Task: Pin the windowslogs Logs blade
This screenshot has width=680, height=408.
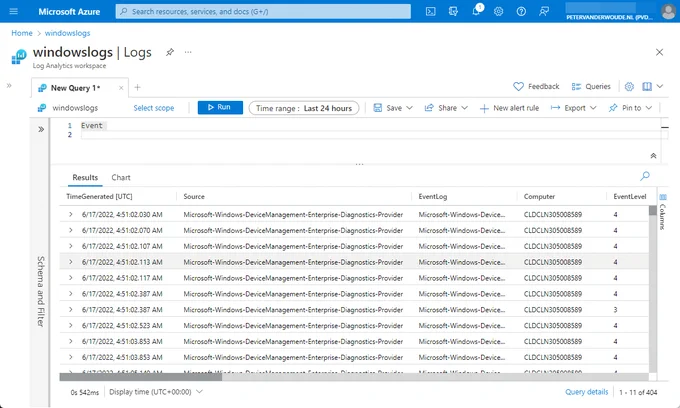Action: 170,52
